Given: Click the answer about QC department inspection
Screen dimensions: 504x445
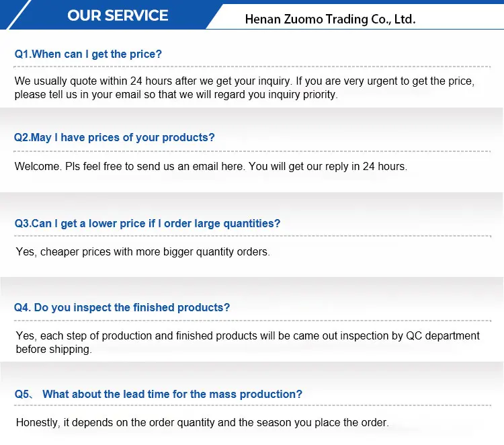Looking at the screenshot, I should tap(247, 335).
